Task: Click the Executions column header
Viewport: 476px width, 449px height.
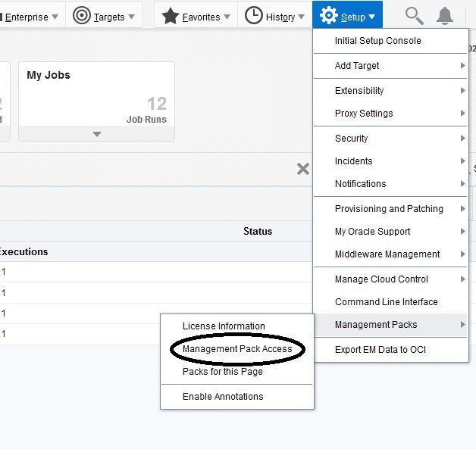Action: (23, 251)
